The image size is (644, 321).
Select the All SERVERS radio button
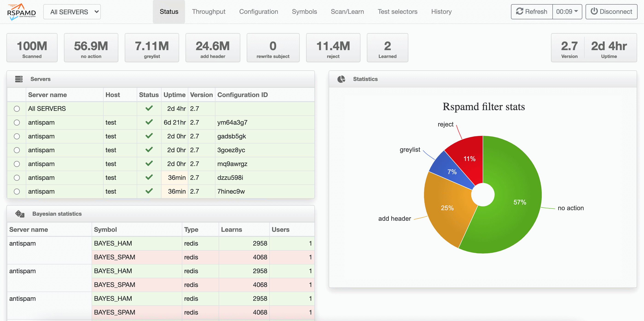point(17,109)
